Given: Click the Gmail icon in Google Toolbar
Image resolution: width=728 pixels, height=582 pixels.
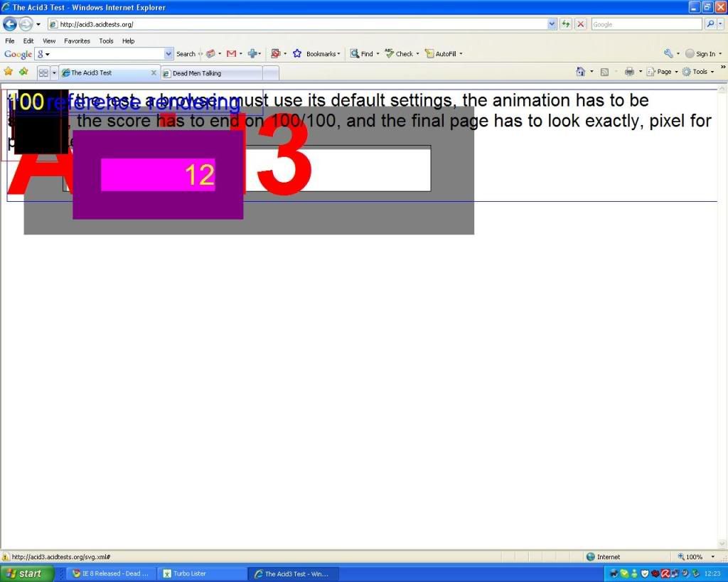Looking at the screenshot, I should click(231, 54).
